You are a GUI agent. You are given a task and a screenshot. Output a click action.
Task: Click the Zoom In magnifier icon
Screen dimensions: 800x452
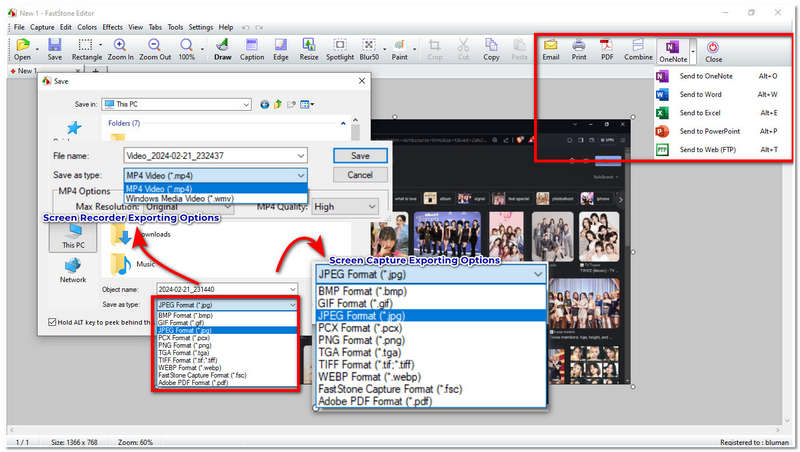point(119,49)
